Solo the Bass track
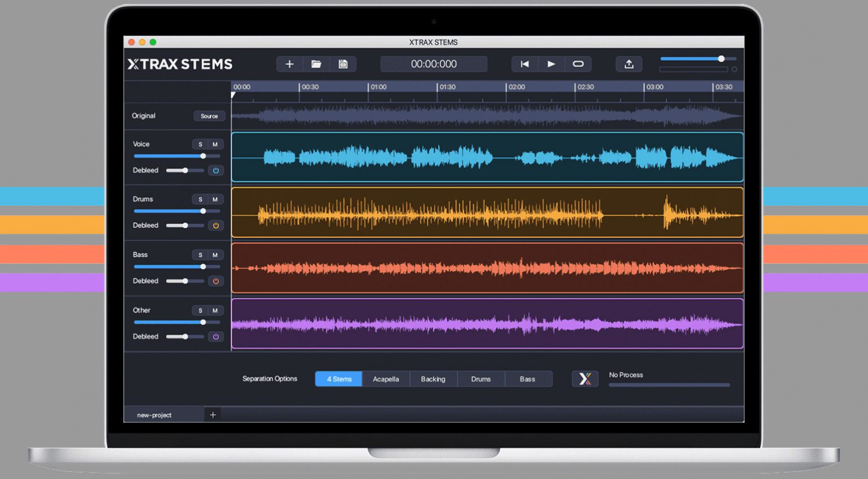Image resolution: width=868 pixels, height=479 pixels. 200,255
